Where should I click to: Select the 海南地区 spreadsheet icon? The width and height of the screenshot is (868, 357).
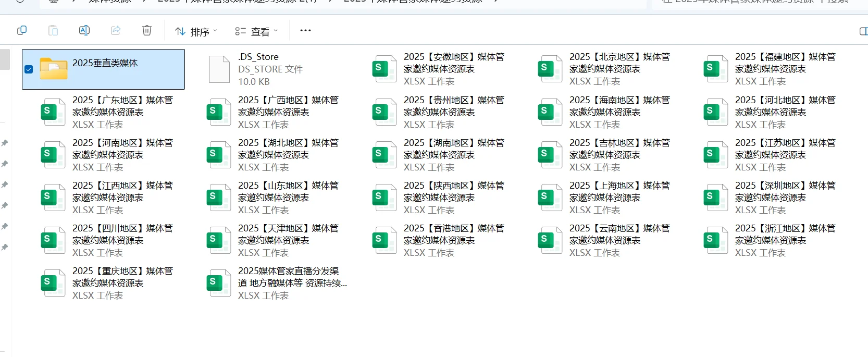click(x=550, y=112)
